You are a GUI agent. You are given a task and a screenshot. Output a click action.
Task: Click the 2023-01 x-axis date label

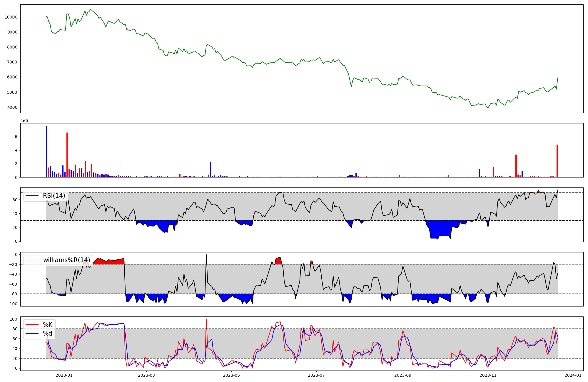coord(64,375)
